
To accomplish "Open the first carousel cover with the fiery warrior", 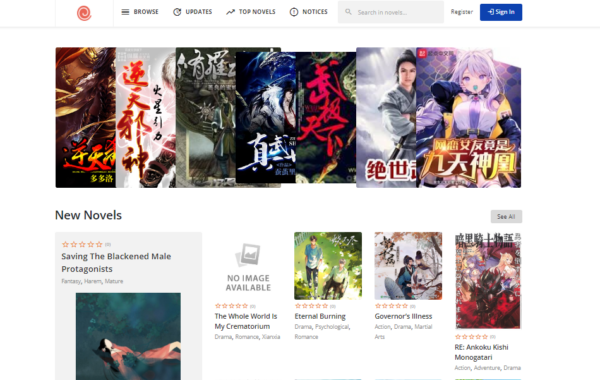I will (86, 117).
